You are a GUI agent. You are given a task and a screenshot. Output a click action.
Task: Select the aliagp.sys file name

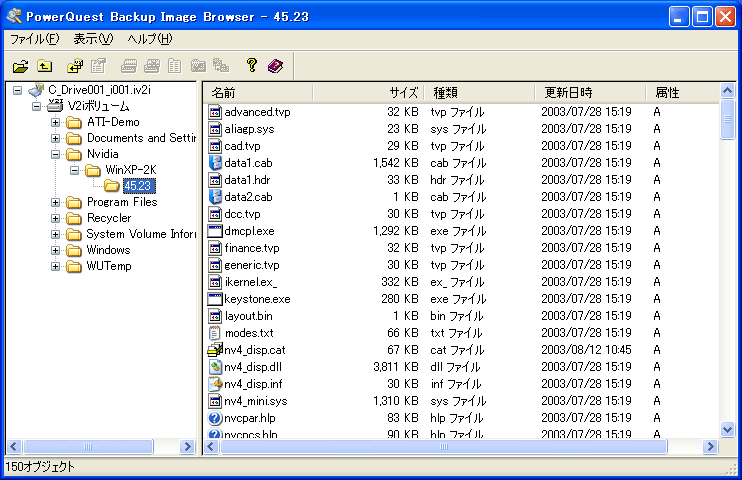point(249,129)
